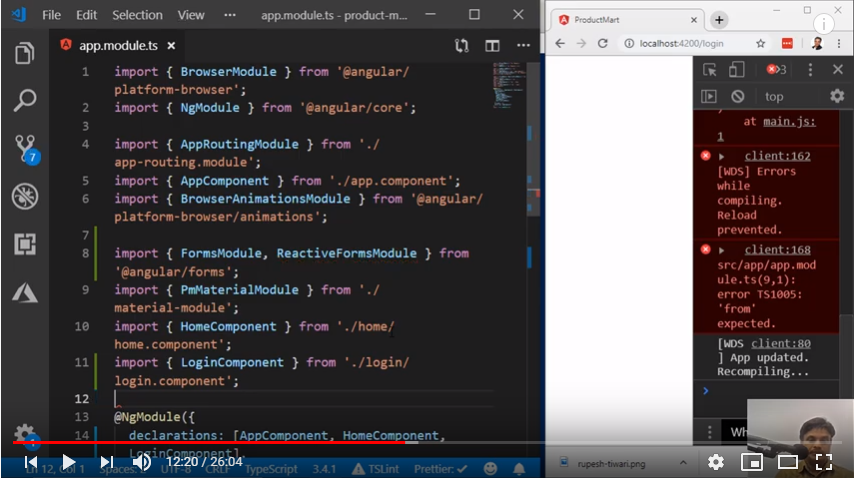Image resolution: width=854 pixels, height=478 pixels.
Task: Open the Debug view in activity bar
Action: [25, 195]
